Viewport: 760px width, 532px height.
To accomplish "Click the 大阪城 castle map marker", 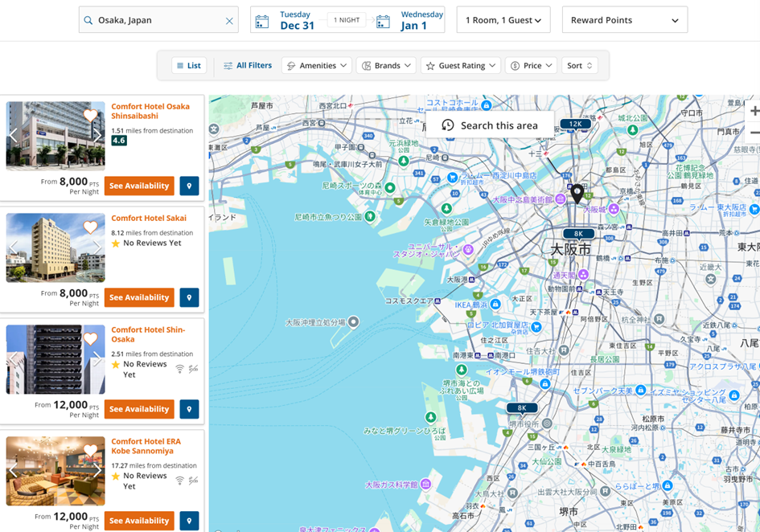I will tap(614, 208).
